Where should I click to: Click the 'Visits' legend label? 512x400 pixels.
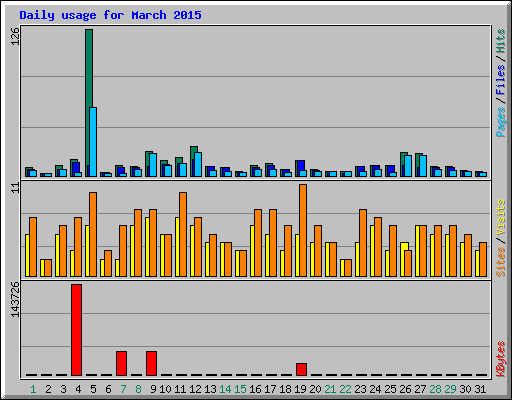tap(500, 217)
